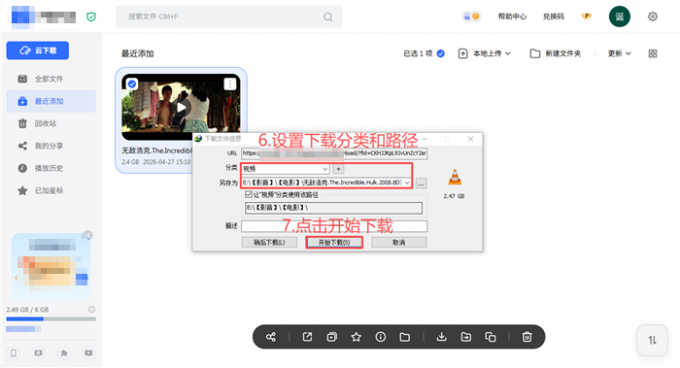680x368 pixels.
Task: Click 稍后下载 download later button
Action: (x=269, y=242)
